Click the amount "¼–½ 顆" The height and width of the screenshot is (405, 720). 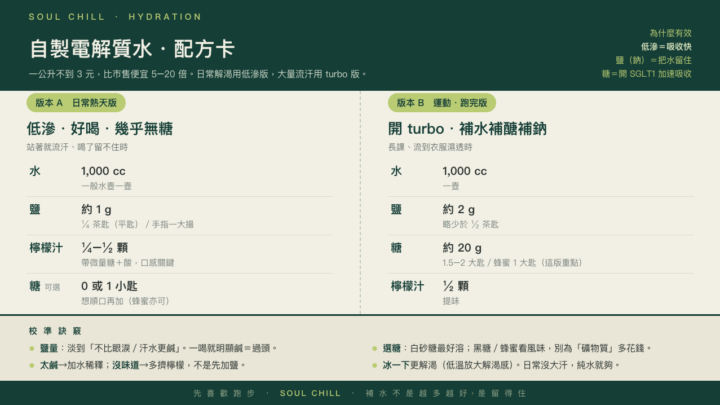[105, 248]
